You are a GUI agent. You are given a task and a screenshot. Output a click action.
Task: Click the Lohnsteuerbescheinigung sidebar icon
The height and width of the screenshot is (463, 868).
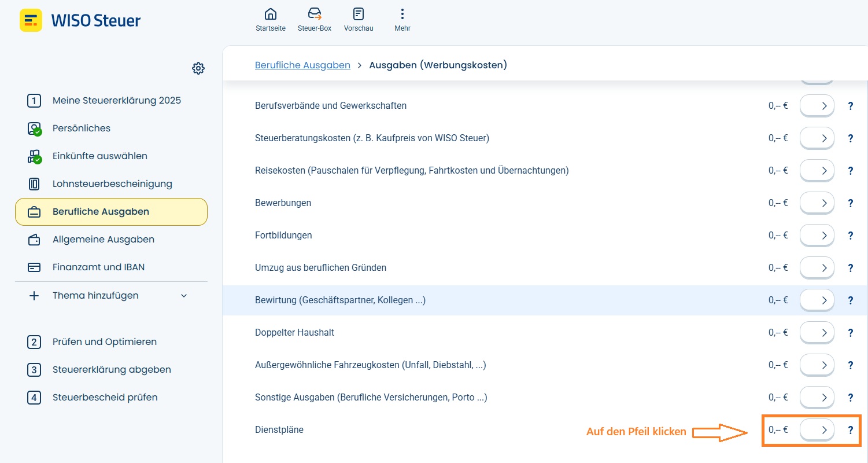(34, 184)
